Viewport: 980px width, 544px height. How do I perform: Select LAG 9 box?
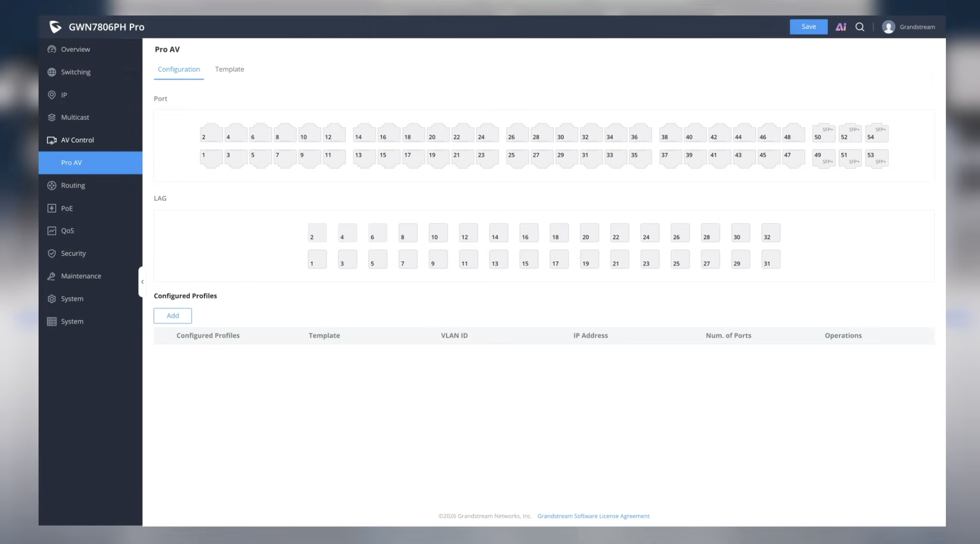438,259
